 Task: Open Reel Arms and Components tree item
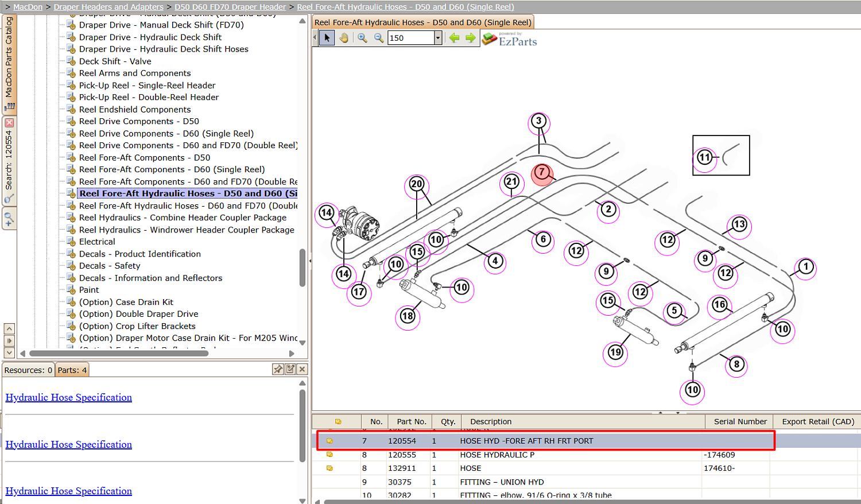pyautogui.click(x=135, y=73)
